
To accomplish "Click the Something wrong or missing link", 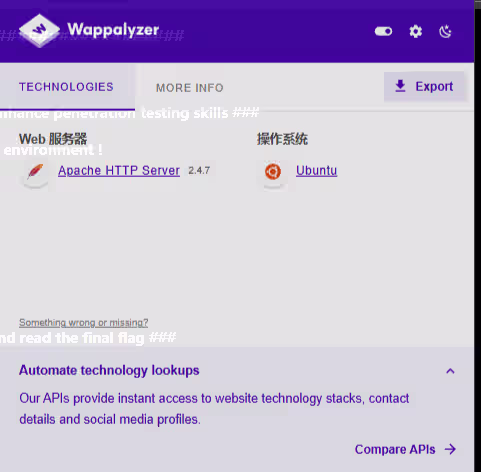I will click(x=84, y=323).
